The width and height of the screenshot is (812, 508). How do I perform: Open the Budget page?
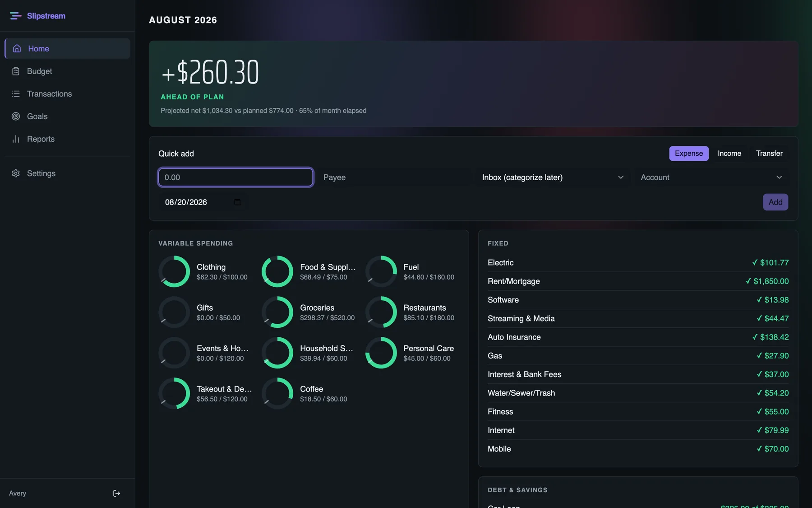pyautogui.click(x=68, y=71)
